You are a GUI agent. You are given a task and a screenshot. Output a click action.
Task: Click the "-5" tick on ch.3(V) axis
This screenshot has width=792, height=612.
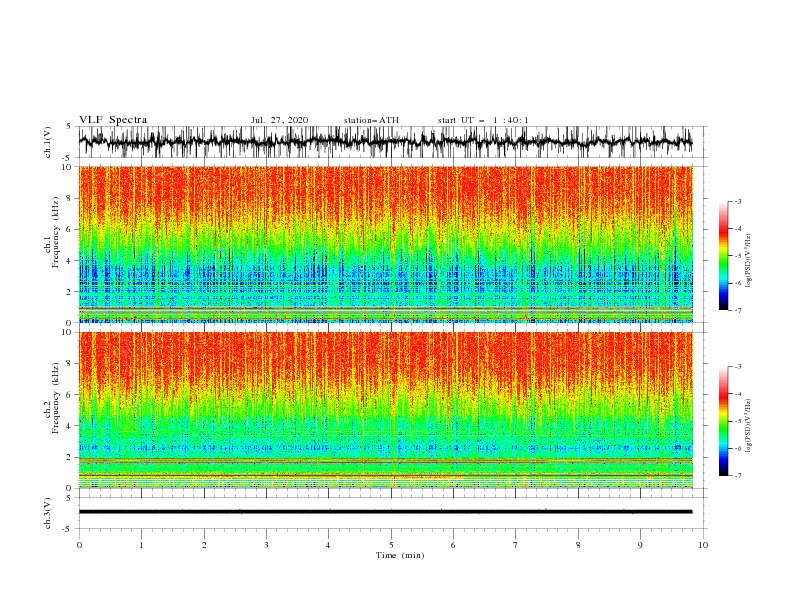pyautogui.click(x=67, y=529)
